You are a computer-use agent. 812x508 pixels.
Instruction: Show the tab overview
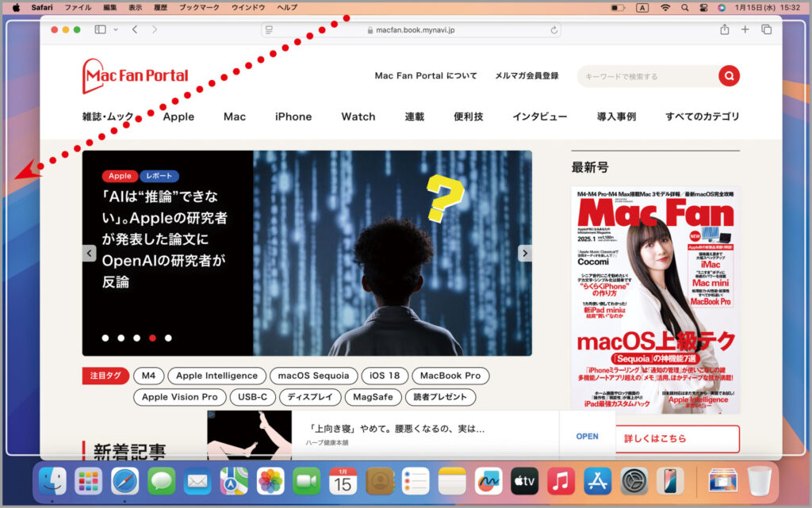(767, 29)
